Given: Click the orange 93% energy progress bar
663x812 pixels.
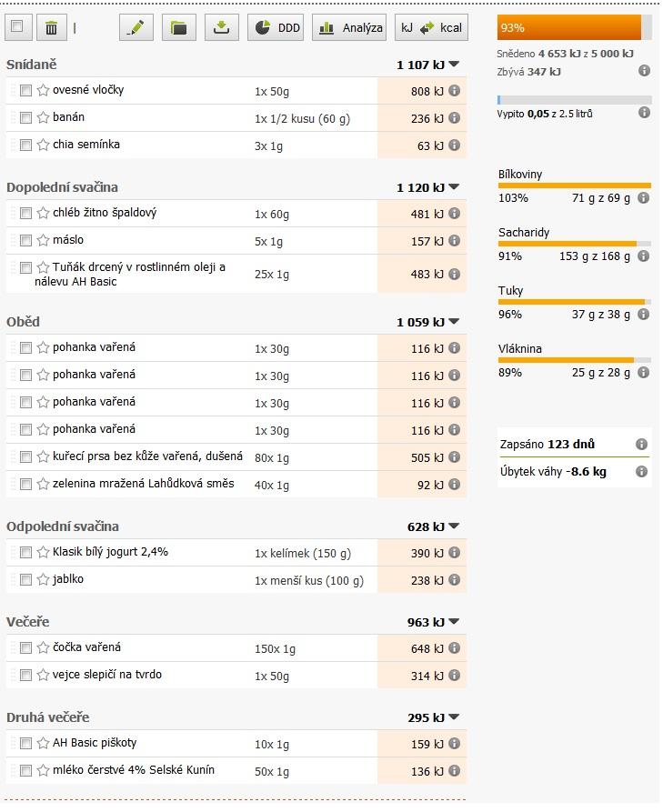Looking at the screenshot, I should 569,28.
